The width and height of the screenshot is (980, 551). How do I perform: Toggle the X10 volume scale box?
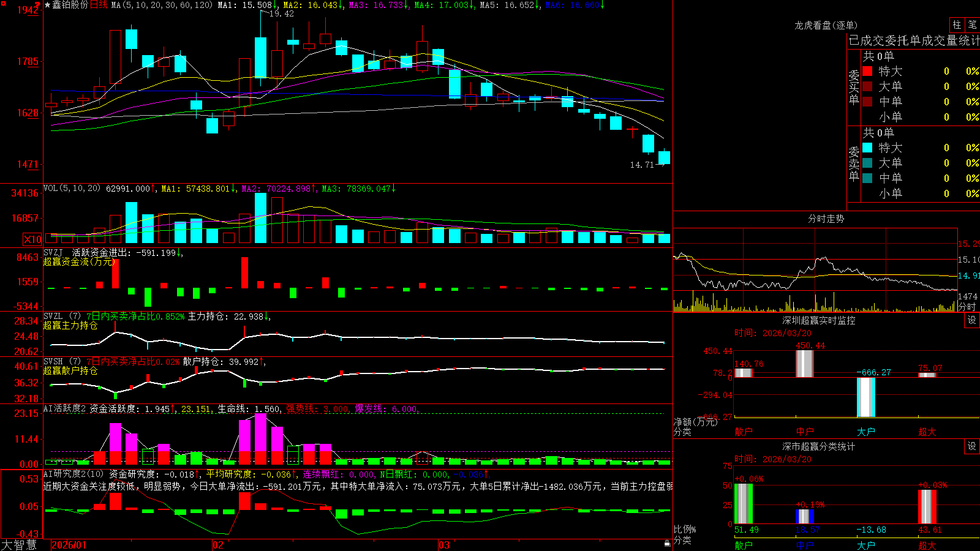coord(32,239)
